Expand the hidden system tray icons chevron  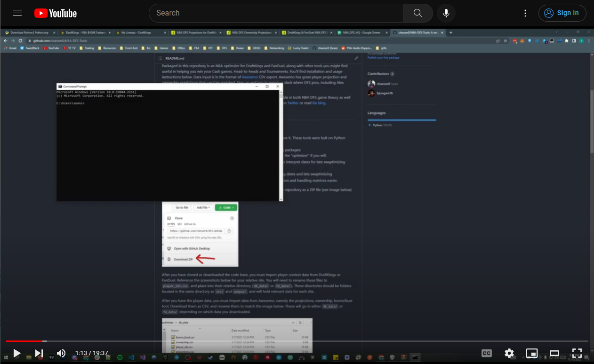523,358
